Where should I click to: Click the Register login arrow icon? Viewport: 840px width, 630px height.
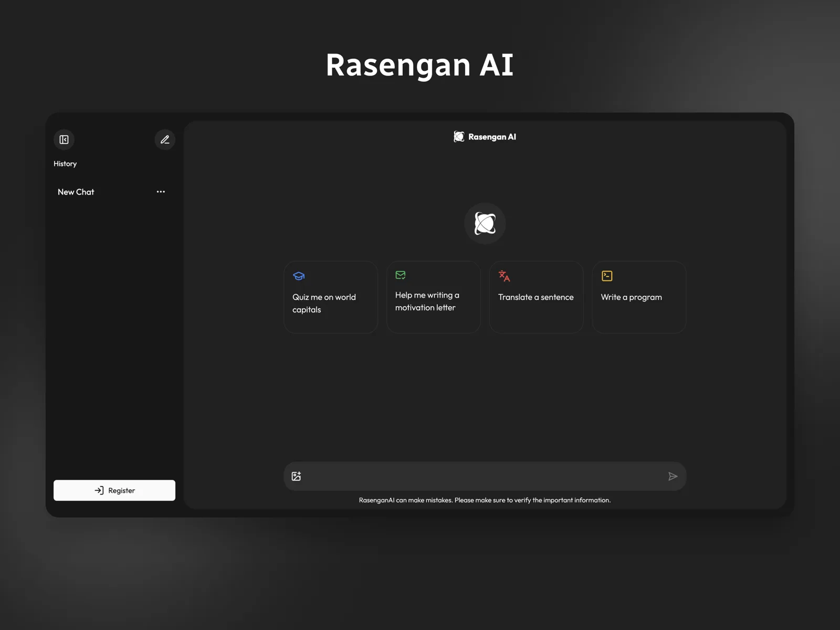[x=99, y=490]
